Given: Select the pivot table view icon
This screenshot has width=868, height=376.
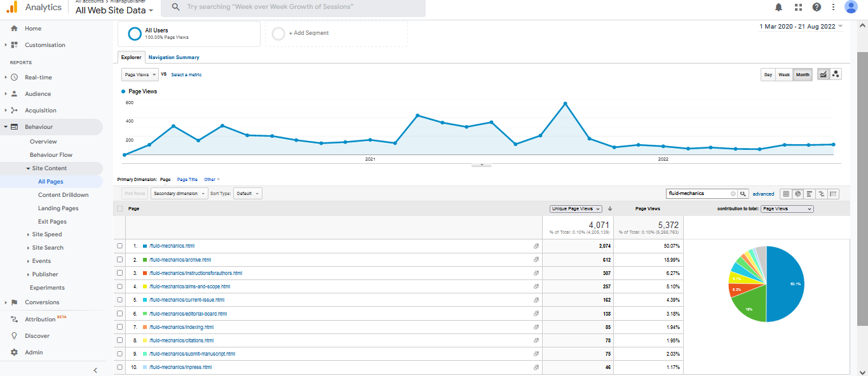Looking at the screenshot, I should click(833, 194).
